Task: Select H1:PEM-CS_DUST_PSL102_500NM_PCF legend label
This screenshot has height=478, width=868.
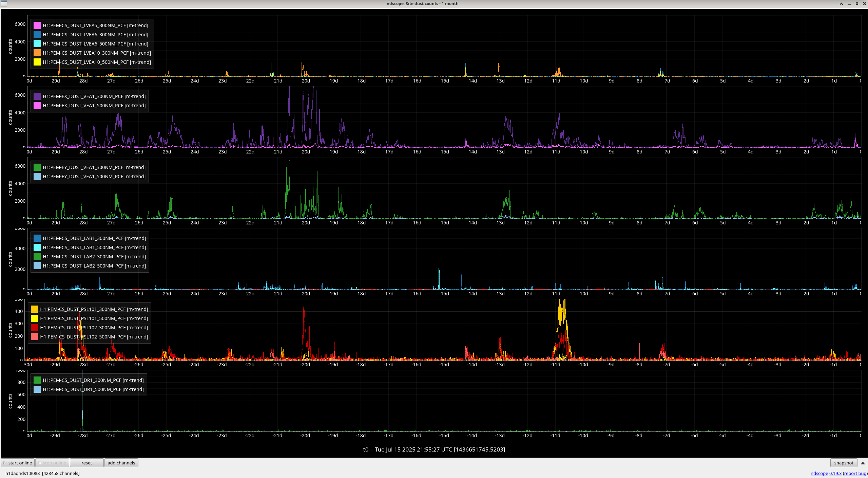Action: pyautogui.click(x=94, y=337)
